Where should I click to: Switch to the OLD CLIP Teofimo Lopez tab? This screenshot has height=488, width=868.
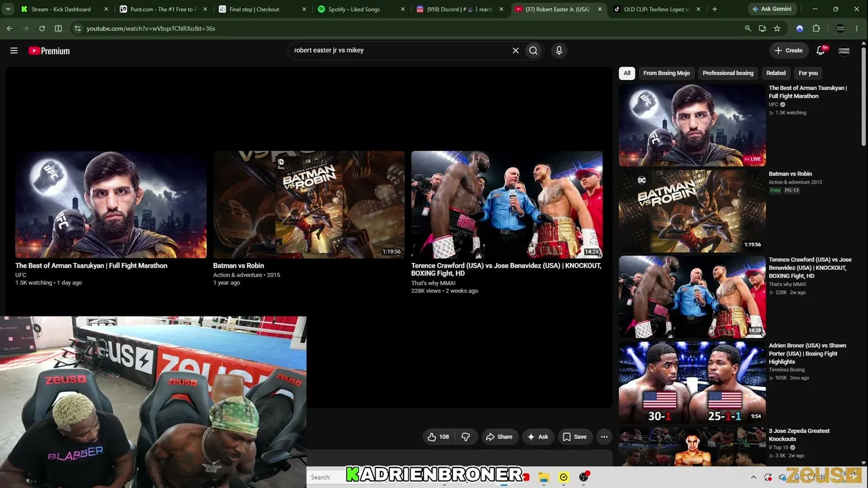pos(656,9)
